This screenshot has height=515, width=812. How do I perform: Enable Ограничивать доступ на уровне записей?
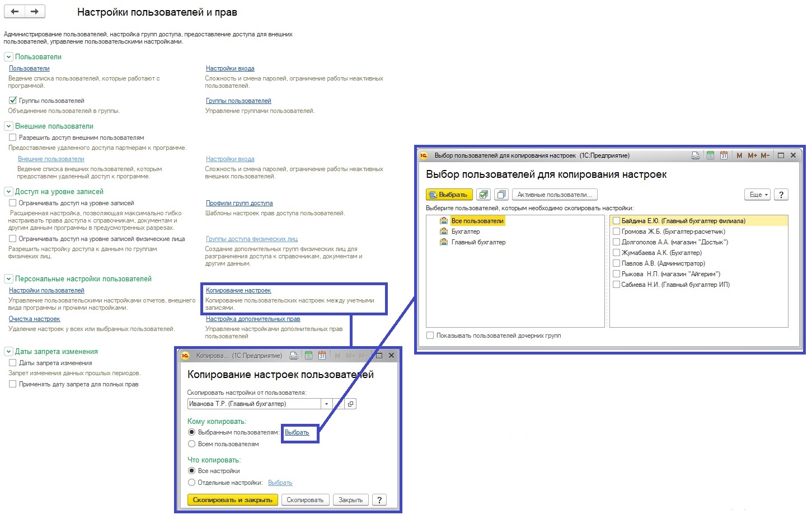pyautogui.click(x=13, y=203)
